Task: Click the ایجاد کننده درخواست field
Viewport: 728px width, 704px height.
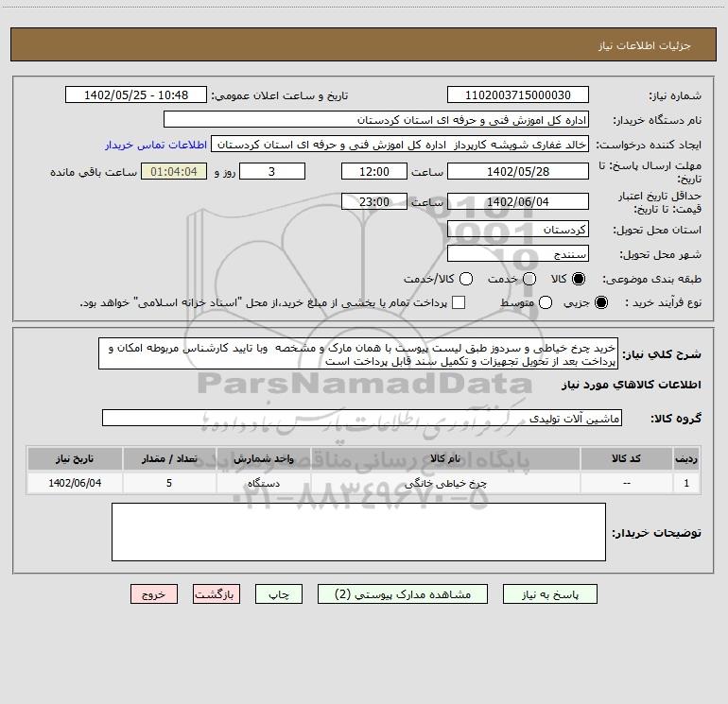Action: click(x=400, y=145)
